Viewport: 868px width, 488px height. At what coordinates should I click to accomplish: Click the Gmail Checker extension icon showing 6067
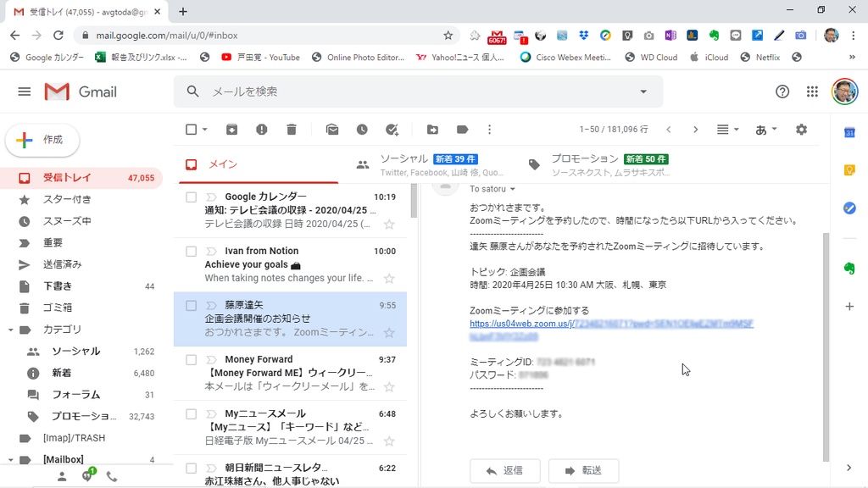tap(497, 36)
